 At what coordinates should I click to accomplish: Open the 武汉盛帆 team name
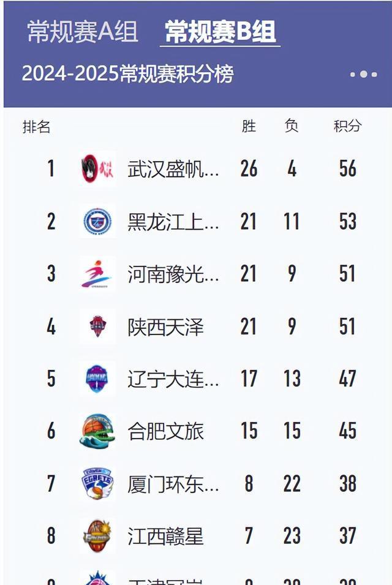[173, 169]
